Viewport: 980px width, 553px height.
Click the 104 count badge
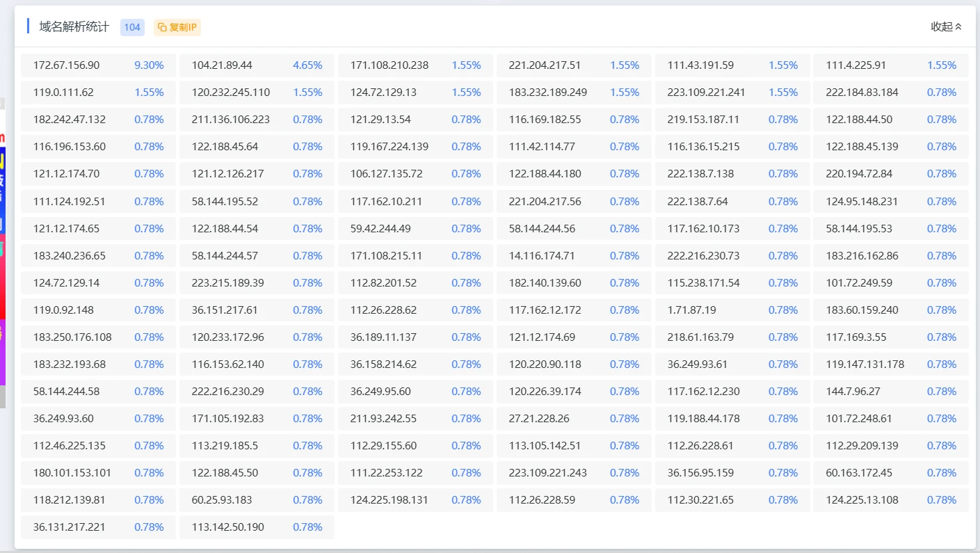point(132,27)
